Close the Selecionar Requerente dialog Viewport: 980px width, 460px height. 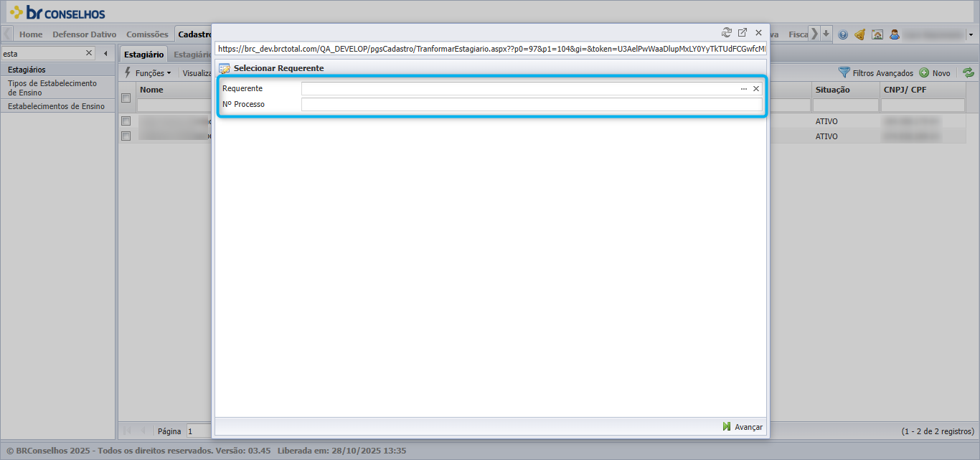(x=758, y=32)
